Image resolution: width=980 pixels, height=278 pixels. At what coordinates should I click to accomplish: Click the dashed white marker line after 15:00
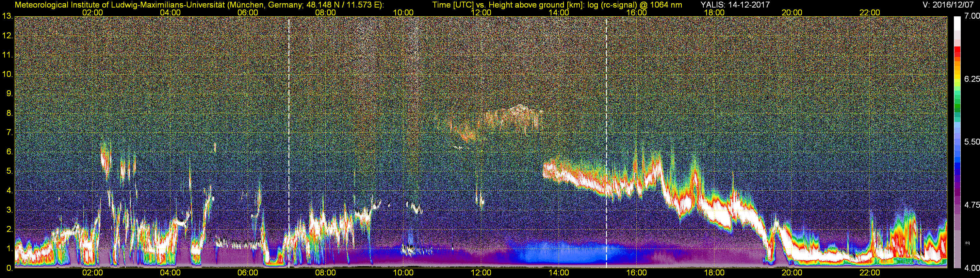click(x=606, y=142)
